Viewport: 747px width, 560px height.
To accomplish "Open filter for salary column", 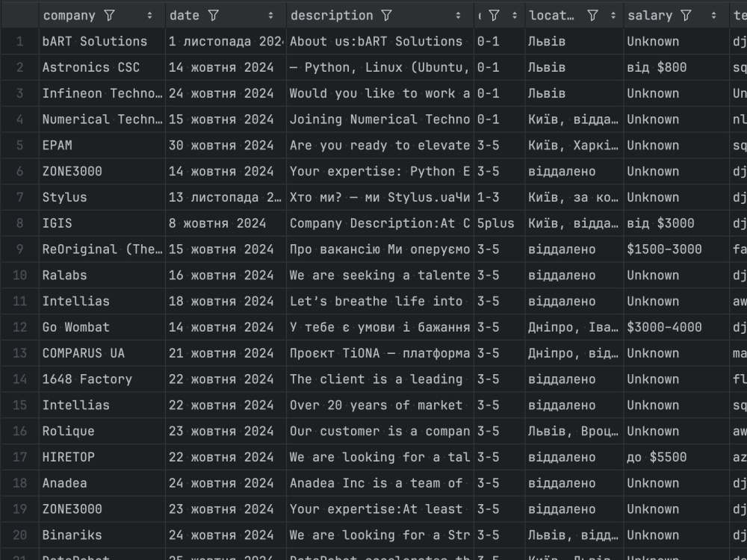I will click(686, 16).
